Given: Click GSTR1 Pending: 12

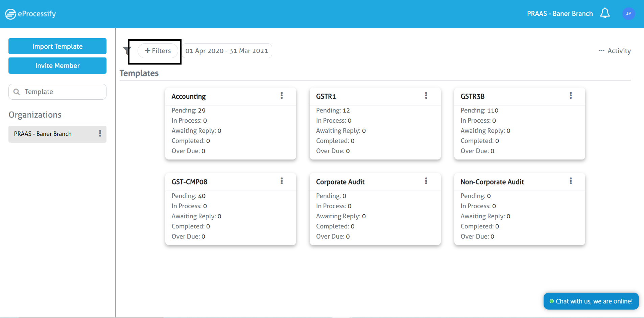Looking at the screenshot, I should [x=333, y=111].
